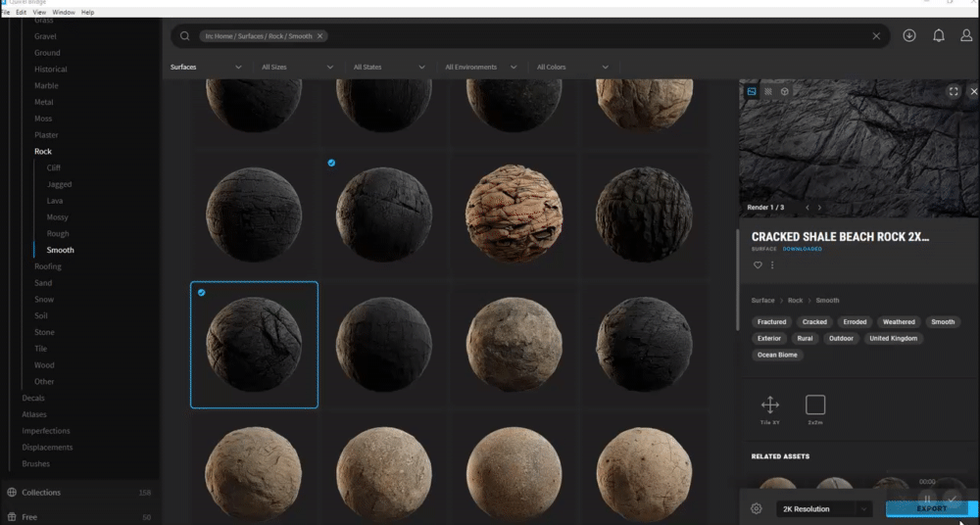Viewport: 980px width, 525px height.
Task: Open the Help menu
Action: pos(87,12)
